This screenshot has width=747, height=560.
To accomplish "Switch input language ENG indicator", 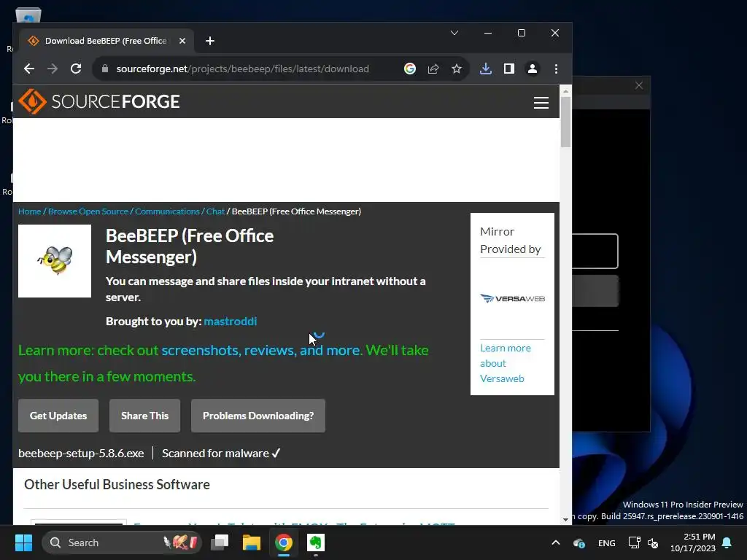I will [606, 542].
